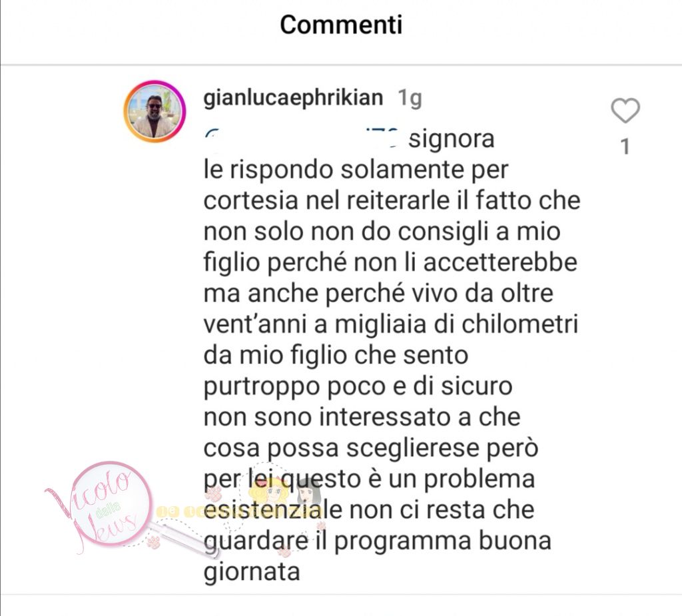Click the 1g timestamp of the comment

[x=410, y=99]
